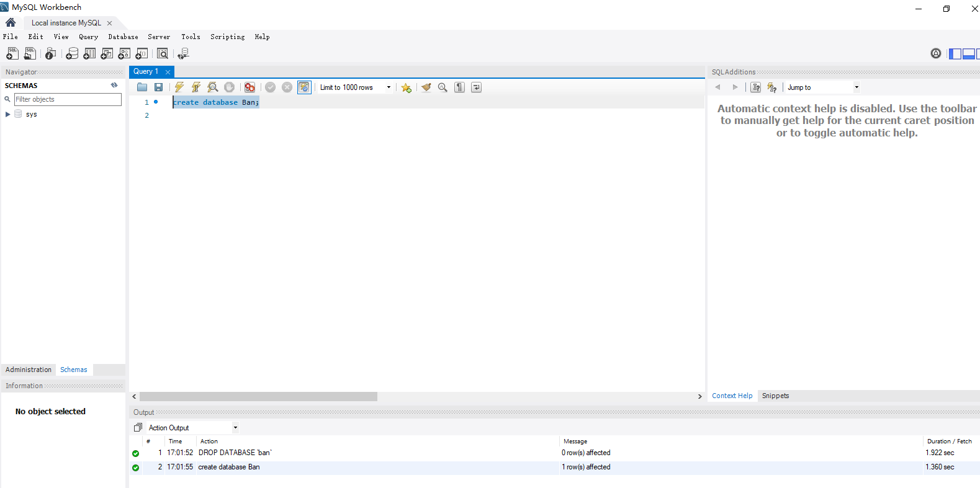Screen dimensions: 980x488
Task: Focus the Filter objects search box
Action: (x=68, y=99)
